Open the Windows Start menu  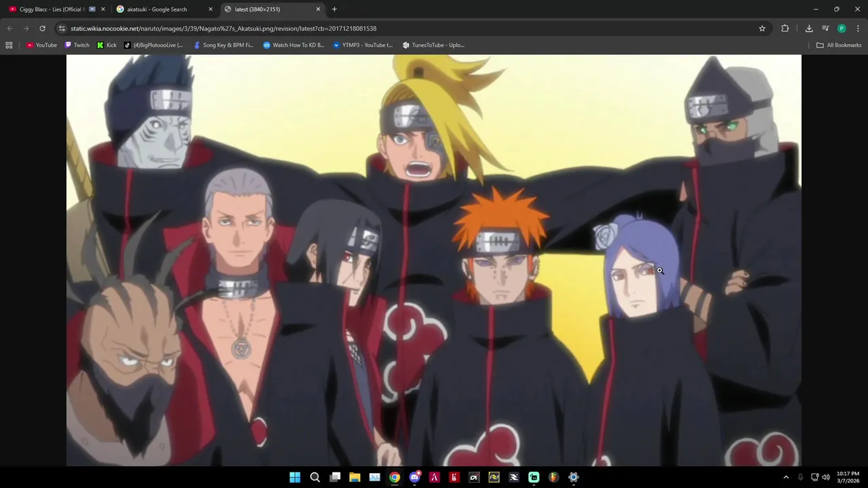[295, 477]
